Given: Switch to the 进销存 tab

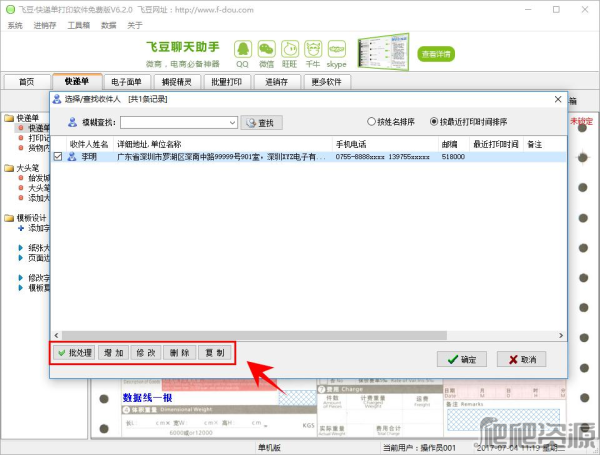Looking at the screenshot, I should pos(276,82).
